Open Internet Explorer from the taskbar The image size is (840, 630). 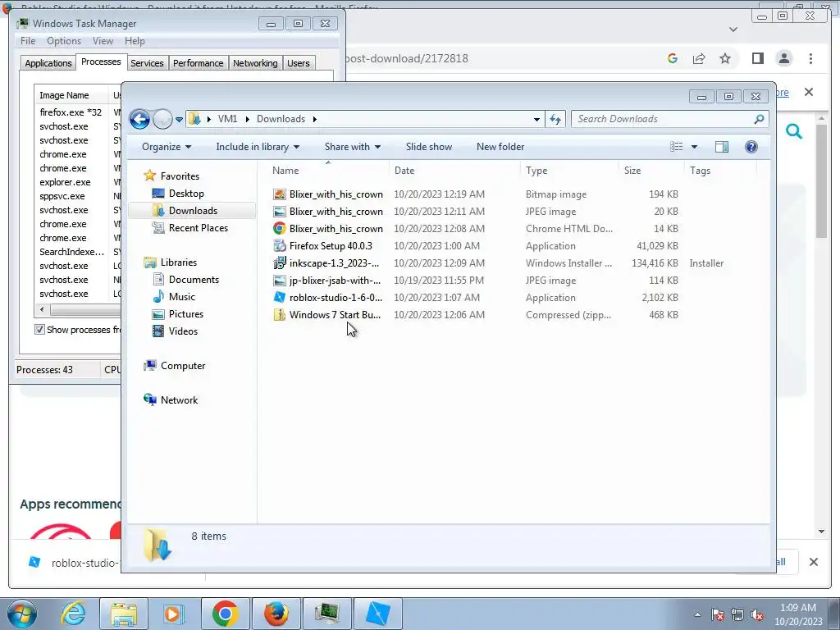tap(73, 614)
